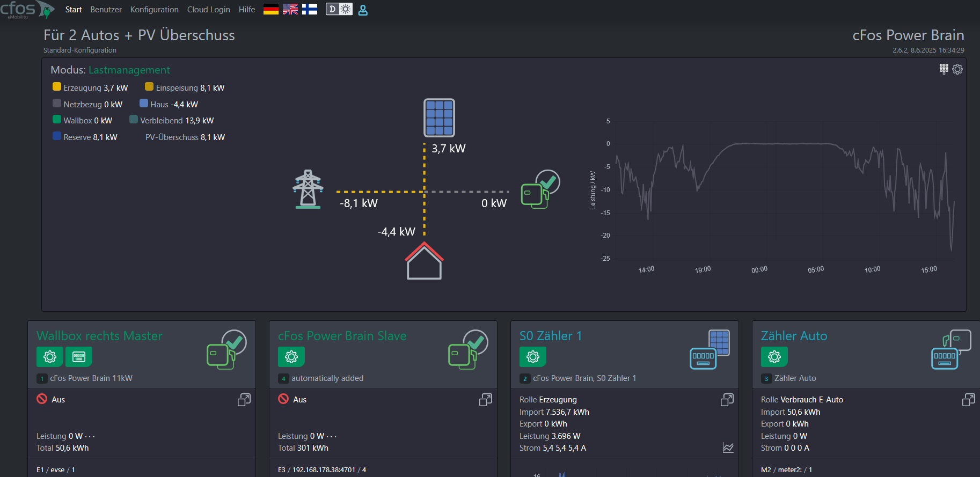Click the 3,7 kW solar value
Image resolution: width=980 pixels, height=477 pixels.
pos(449,149)
